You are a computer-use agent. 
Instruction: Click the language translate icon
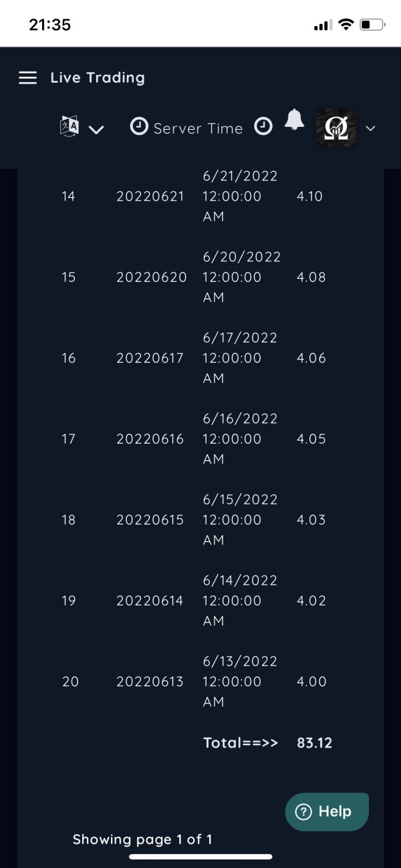tap(70, 126)
